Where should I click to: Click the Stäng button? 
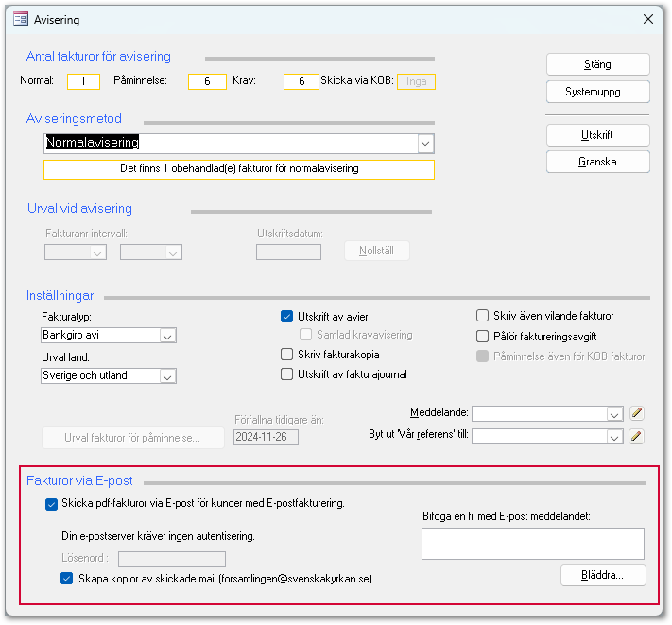(x=598, y=64)
